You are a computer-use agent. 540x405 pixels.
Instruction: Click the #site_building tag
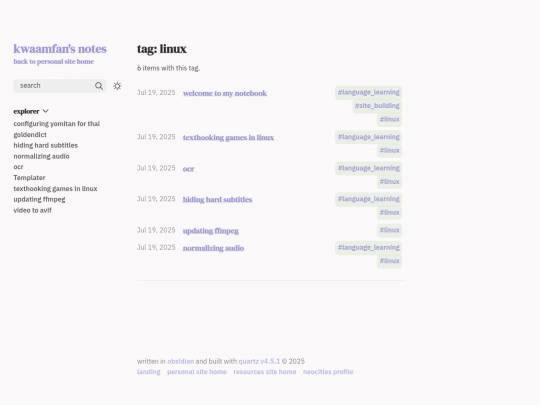coord(377,106)
